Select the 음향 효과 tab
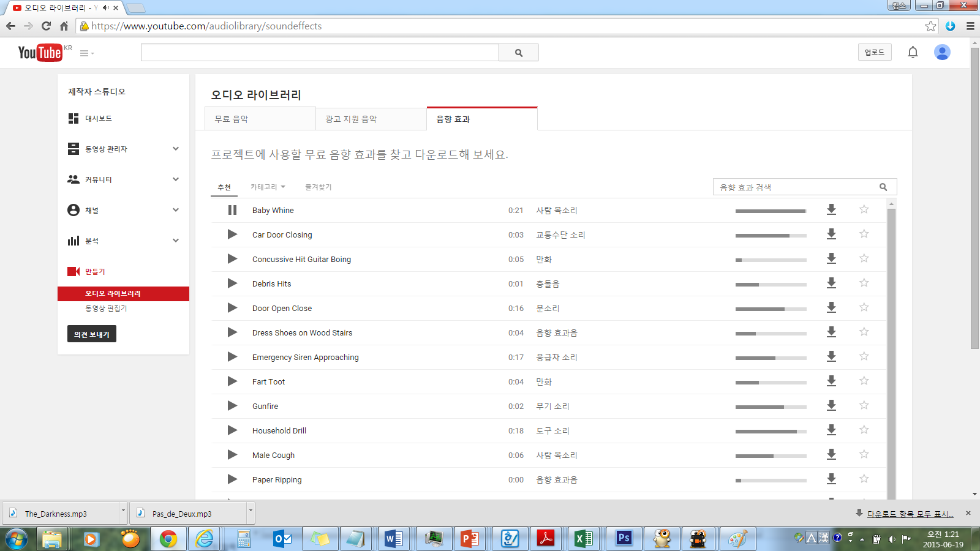The width and height of the screenshot is (980, 551). [482, 119]
